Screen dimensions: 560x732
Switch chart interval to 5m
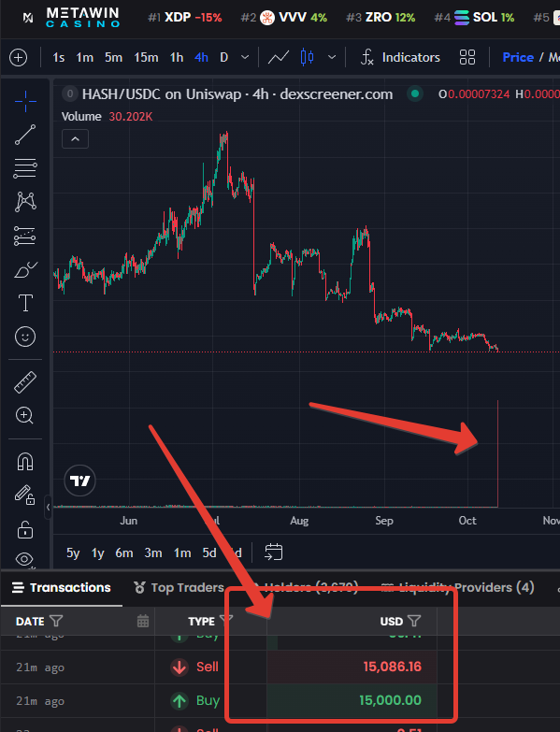point(113,57)
